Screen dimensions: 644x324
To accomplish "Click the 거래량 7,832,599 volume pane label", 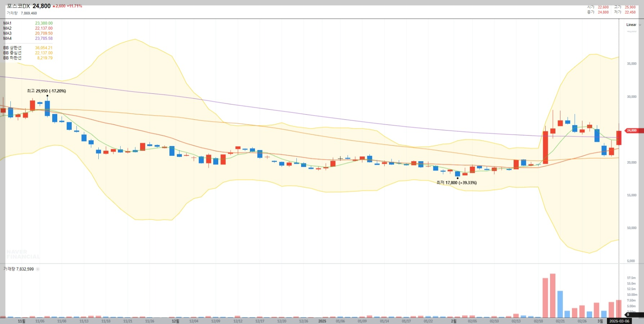I will tap(19, 269).
